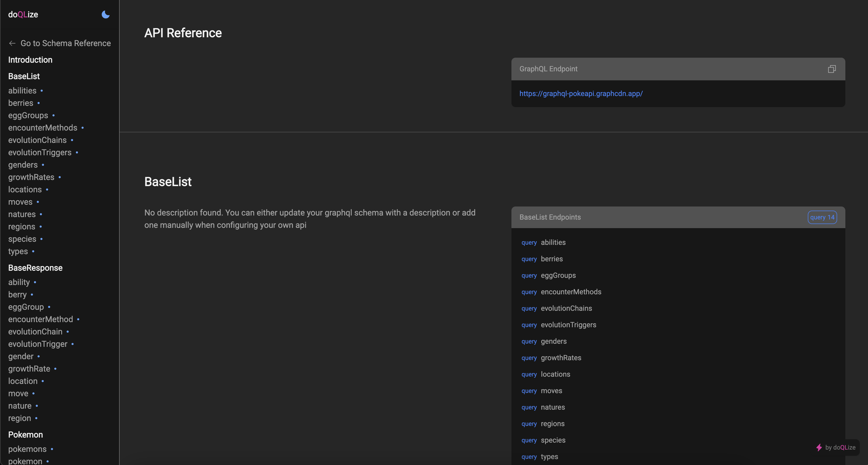The width and height of the screenshot is (868, 465).
Task: Open growthRate in the sidebar
Action: pos(29,369)
